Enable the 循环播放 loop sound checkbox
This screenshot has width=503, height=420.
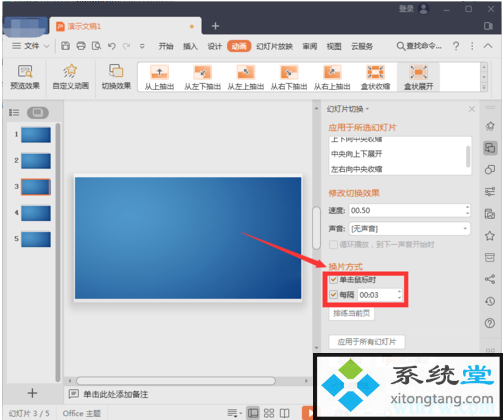click(333, 245)
